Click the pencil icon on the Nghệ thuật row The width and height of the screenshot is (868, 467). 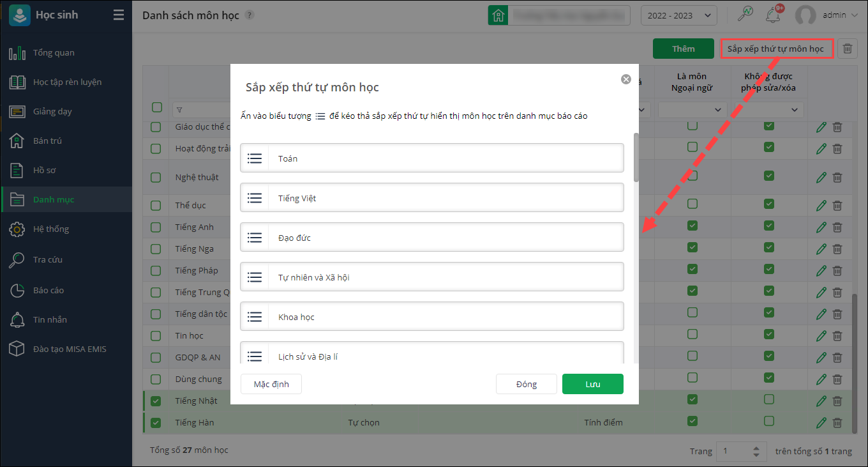point(821,177)
